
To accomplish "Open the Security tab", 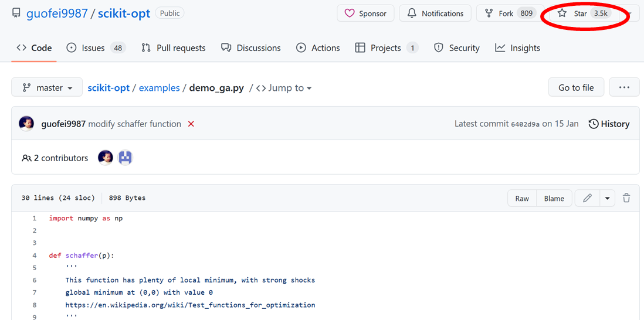I will pyautogui.click(x=456, y=48).
